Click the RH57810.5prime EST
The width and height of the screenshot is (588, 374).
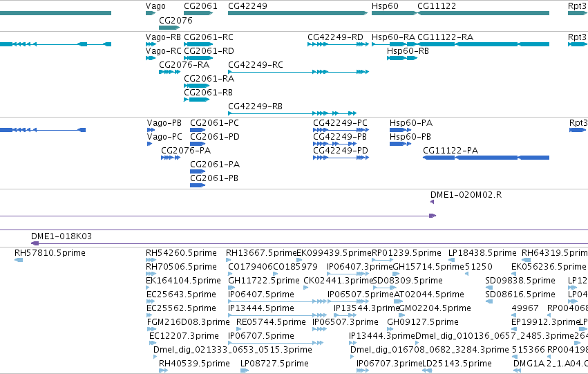click(19, 260)
